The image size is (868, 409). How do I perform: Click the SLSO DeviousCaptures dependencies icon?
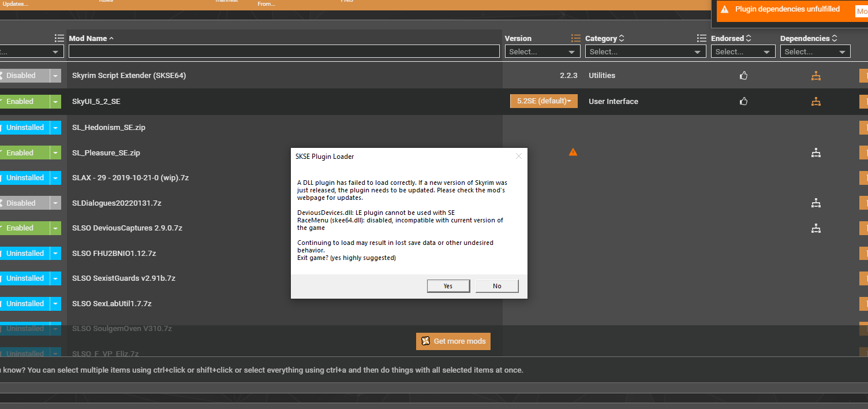[815, 229]
